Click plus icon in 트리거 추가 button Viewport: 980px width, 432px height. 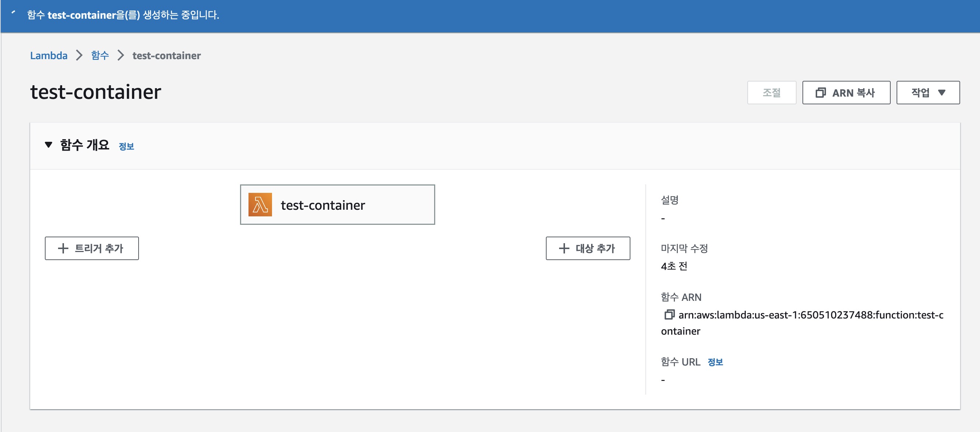pyautogui.click(x=63, y=248)
